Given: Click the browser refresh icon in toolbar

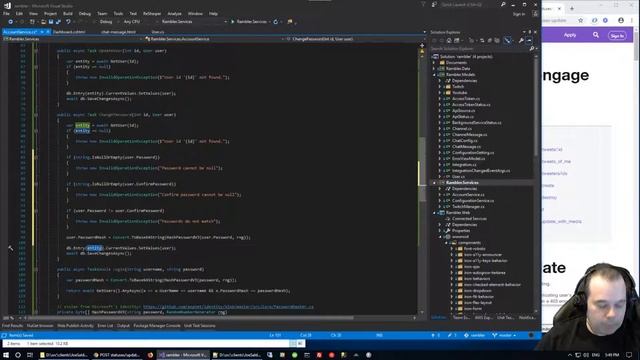Looking at the screenshot, I should tap(276, 22).
